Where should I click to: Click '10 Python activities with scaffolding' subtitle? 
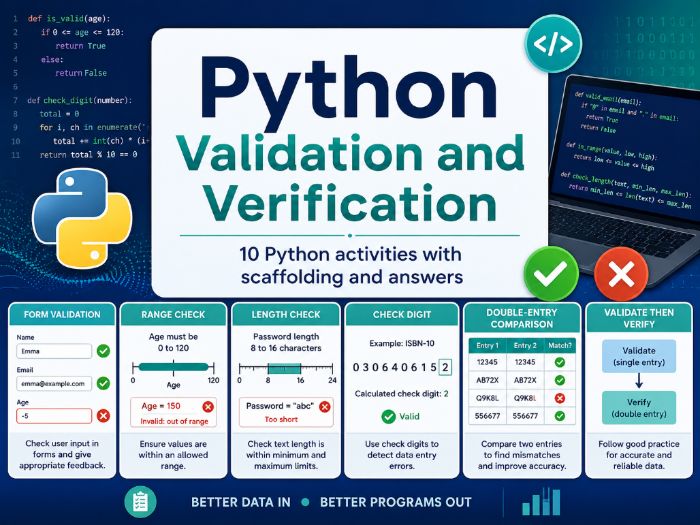(351, 265)
